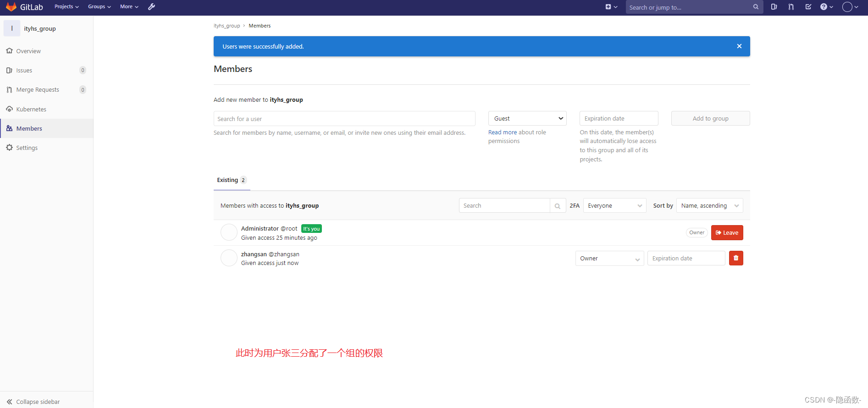Open the Name, ascending sort dropdown
Image resolution: width=868 pixels, height=408 pixels.
coord(710,206)
